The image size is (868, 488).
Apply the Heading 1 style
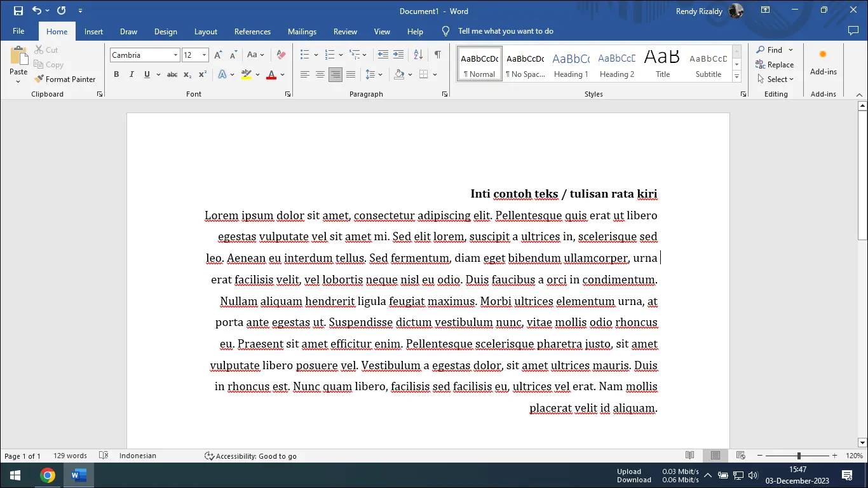coord(571,63)
